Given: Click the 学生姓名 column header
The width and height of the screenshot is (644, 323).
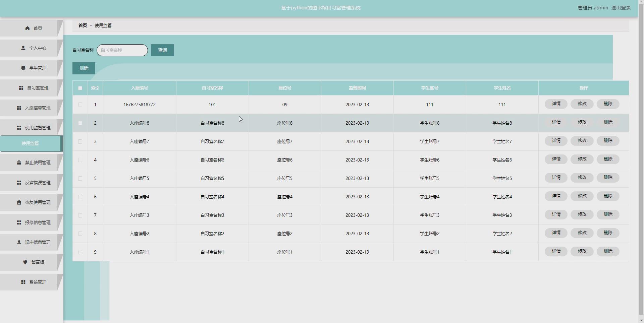Looking at the screenshot, I should tap(502, 88).
